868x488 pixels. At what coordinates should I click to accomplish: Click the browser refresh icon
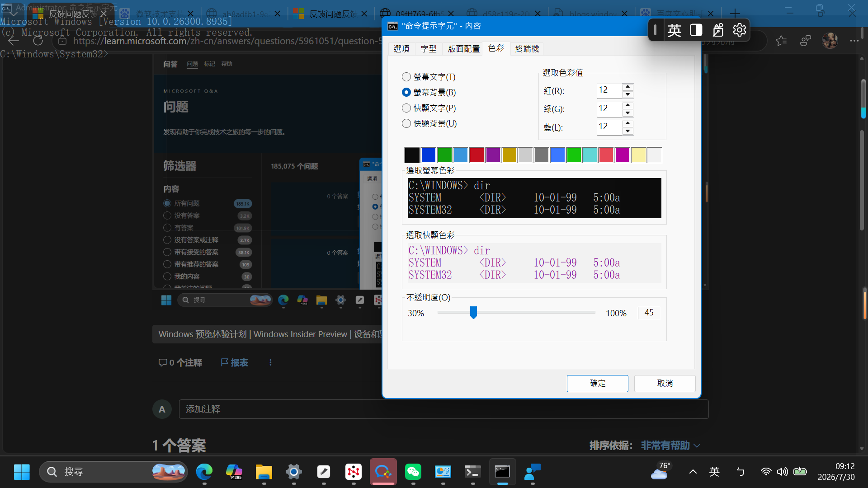38,41
